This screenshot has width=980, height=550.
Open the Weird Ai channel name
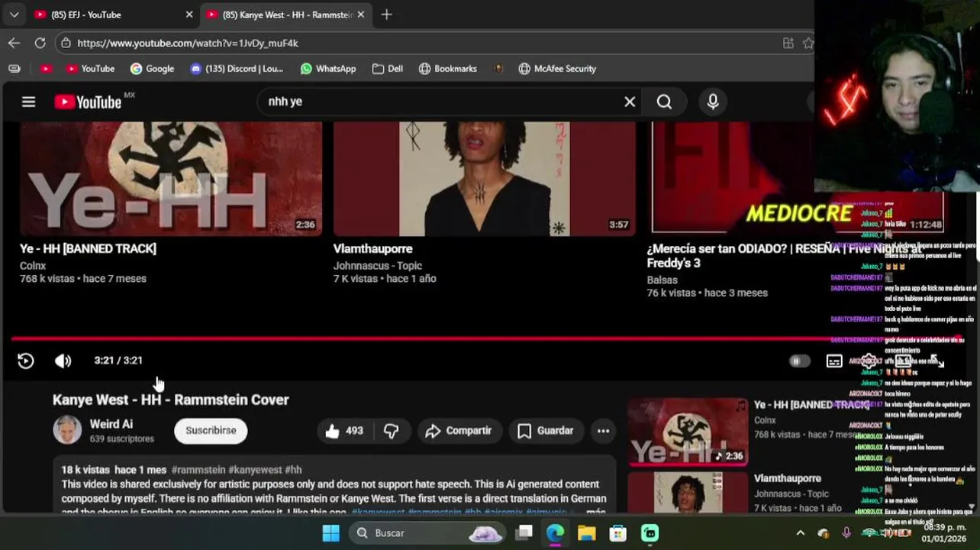pyautogui.click(x=111, y=424)
